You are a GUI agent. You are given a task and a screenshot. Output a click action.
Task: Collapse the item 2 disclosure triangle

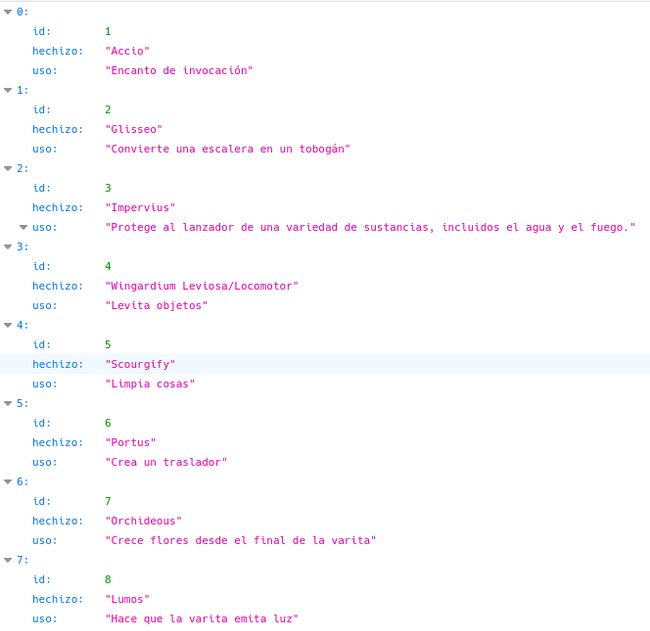point(9,168)
